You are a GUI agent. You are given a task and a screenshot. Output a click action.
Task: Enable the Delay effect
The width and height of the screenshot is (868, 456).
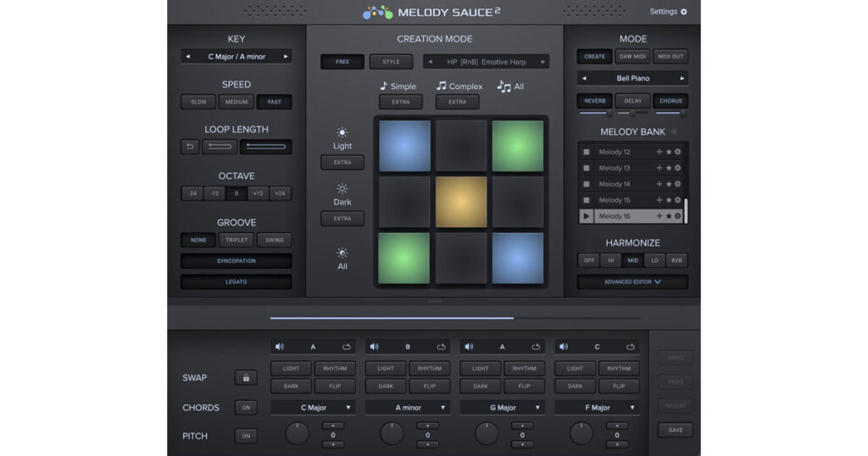coord(632,101)
